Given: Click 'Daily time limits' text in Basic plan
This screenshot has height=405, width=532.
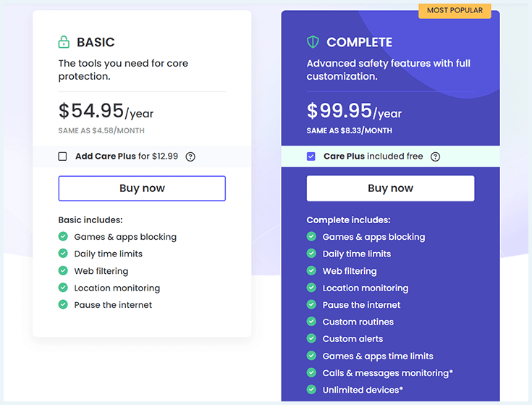Looking at the screenshot, I should pyautogui.click(x=109, y=254).
